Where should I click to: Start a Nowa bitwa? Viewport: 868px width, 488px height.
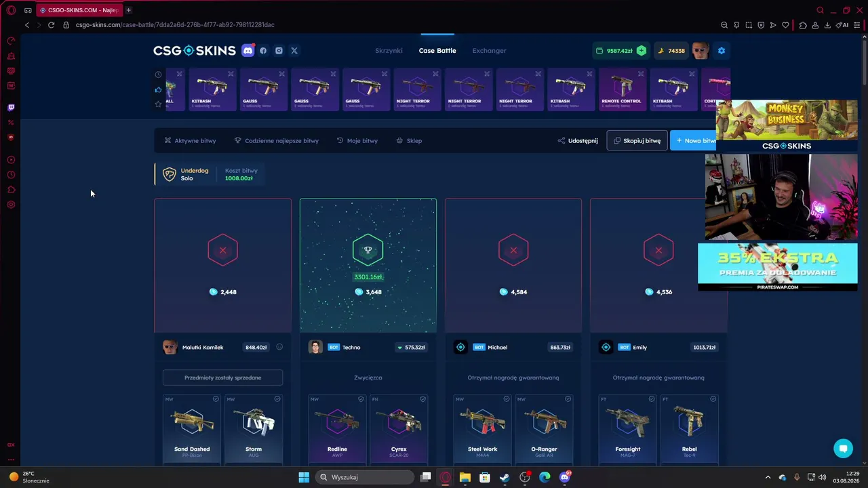[693, 141]
